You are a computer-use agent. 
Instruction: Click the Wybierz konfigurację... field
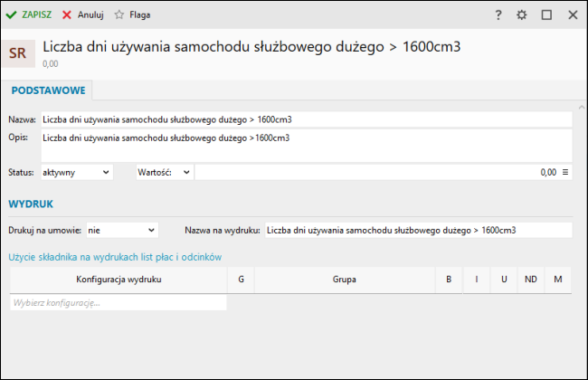(119, 303)
